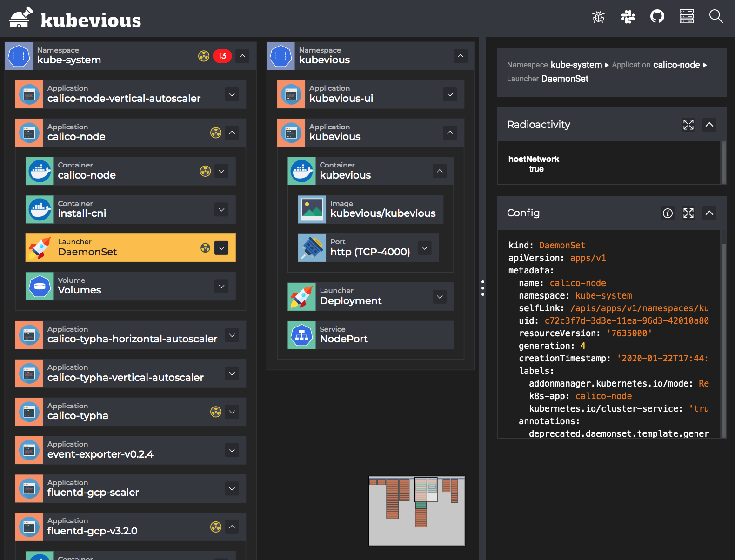Collapse the Radioactivity panel

(x=709, y=125)
